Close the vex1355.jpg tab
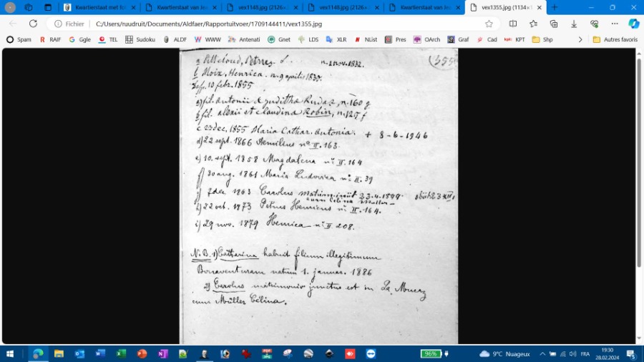 (538, 7)
